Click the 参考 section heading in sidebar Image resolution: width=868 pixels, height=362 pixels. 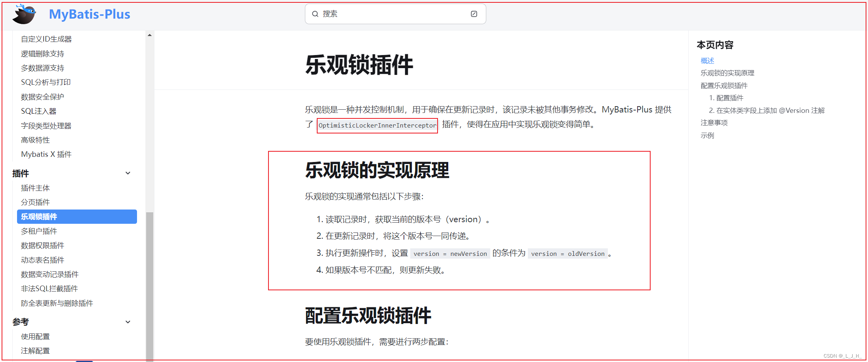pyautogui.click(x=21, y=322)
